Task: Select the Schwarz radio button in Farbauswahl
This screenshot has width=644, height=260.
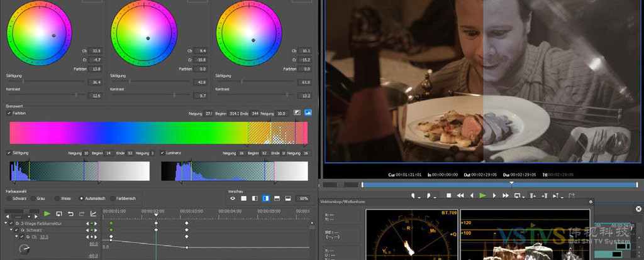Action: (8, 198)
